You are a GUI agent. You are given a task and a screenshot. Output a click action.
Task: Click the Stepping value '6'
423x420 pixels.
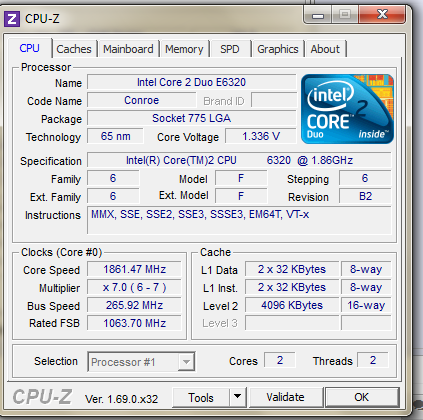pyautogui.click(x=365, y=178)
